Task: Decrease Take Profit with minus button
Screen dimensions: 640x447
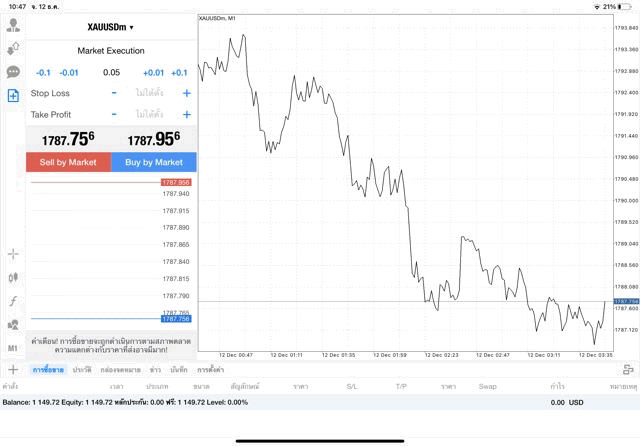Action: [114, 114]
